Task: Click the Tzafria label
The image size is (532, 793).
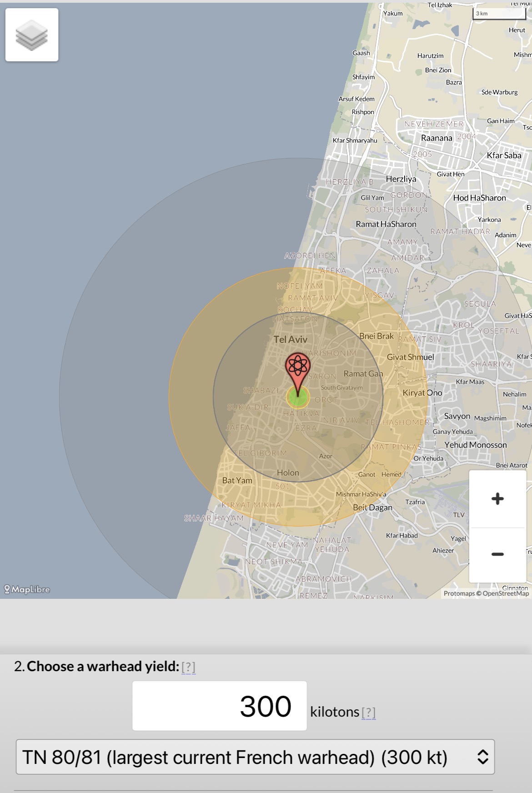Action: coord(415,502)
